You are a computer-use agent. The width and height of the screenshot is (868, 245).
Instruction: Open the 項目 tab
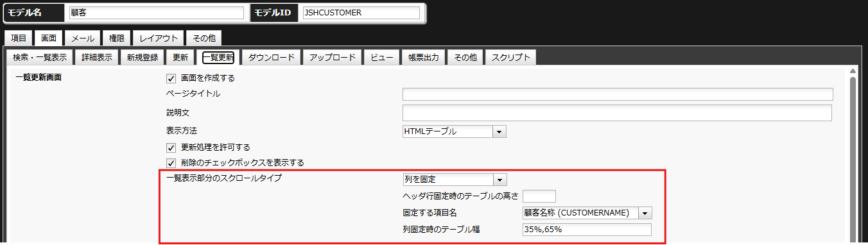coord(19,38)
